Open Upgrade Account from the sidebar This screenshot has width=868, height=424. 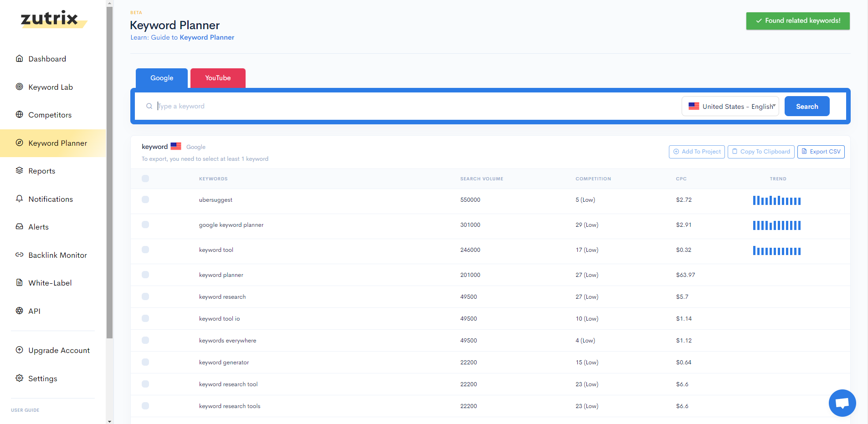click(x=59, y=350)
